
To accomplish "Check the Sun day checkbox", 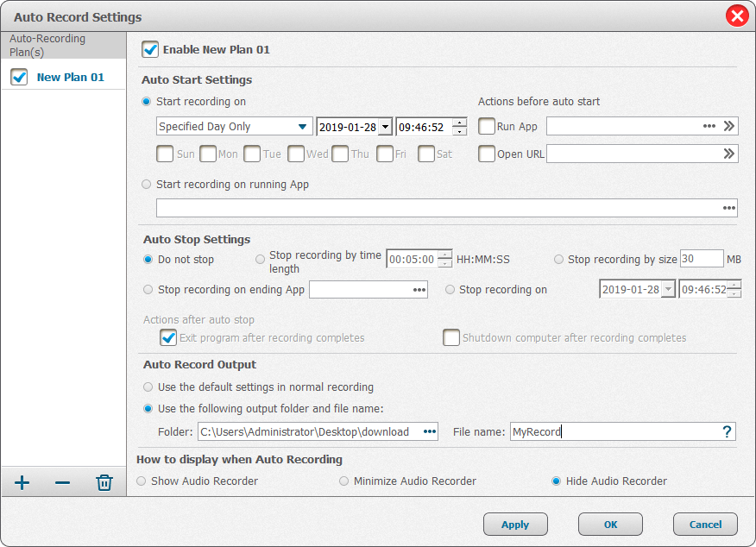I will pos(165,154).
